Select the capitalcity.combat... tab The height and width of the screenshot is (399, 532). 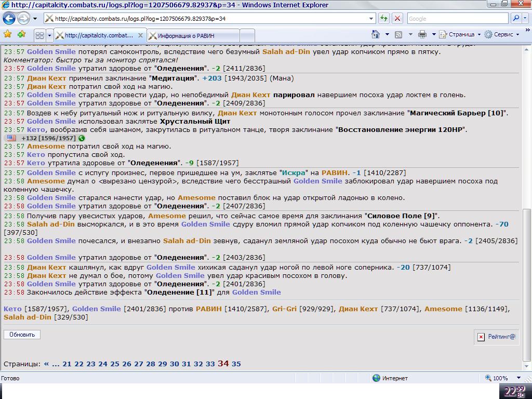tap(98, 35)
